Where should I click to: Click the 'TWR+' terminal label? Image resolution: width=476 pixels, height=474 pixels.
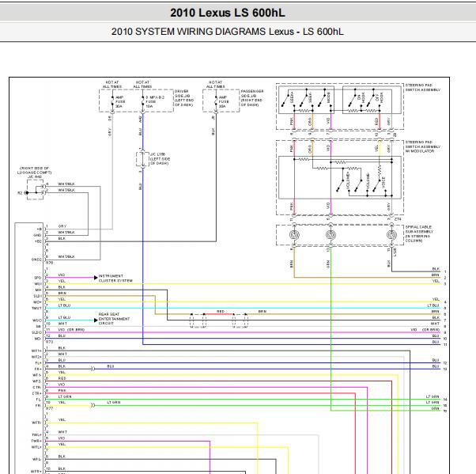[x=36, y=442]
